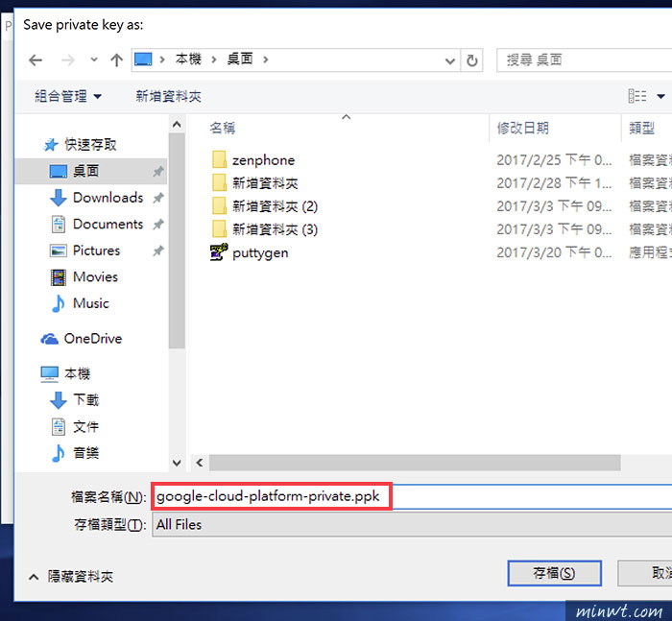Save the key with 存檔(S) button
Screen dimensions: 672x621
click(554, 573)
